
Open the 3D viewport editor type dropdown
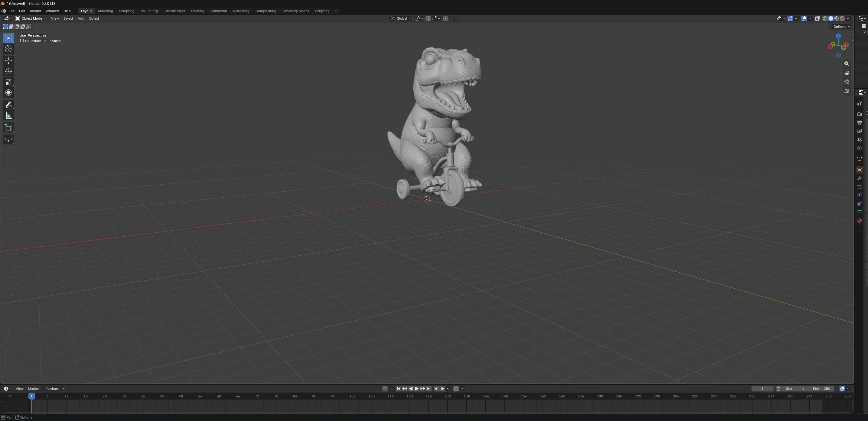coord(8,18)
